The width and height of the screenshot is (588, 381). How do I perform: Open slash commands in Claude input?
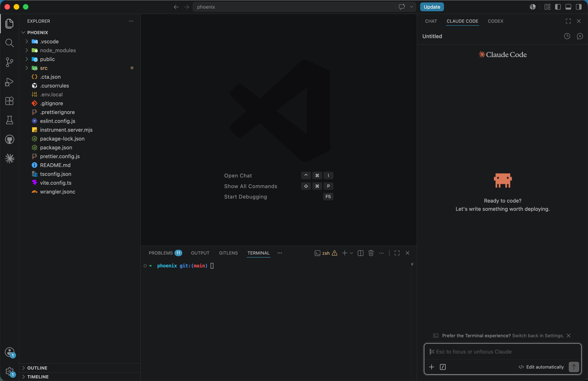pos(442,367)
